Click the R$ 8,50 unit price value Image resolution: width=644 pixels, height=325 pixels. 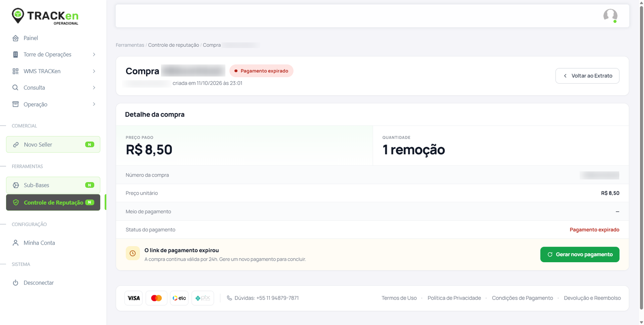pos(610,193)
